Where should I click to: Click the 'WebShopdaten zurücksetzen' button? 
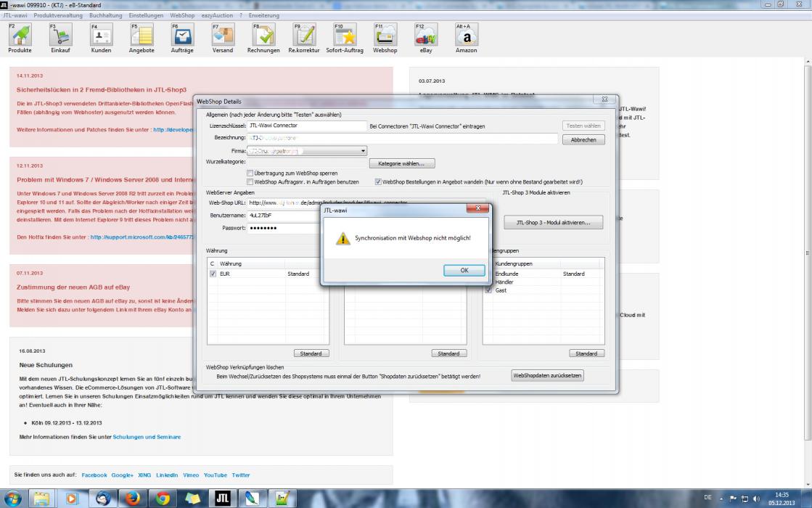(x=547, y=376)
